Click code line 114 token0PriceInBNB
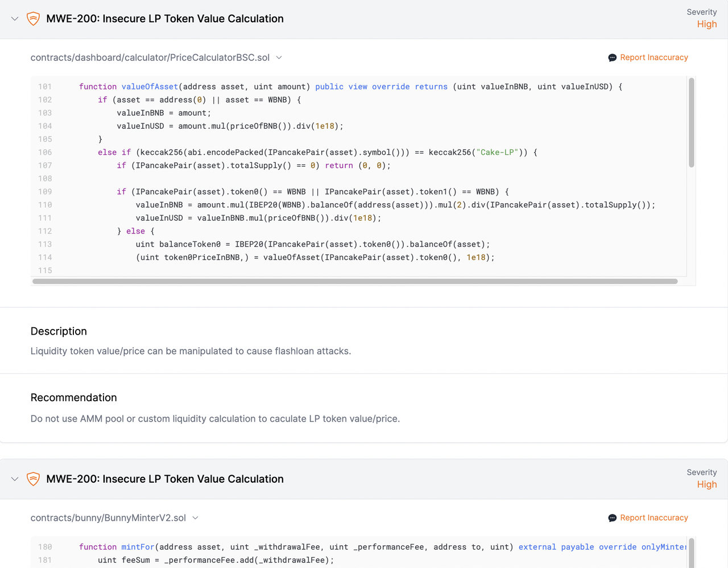Screen dimensions: 728x568 (x=315, y=257)
